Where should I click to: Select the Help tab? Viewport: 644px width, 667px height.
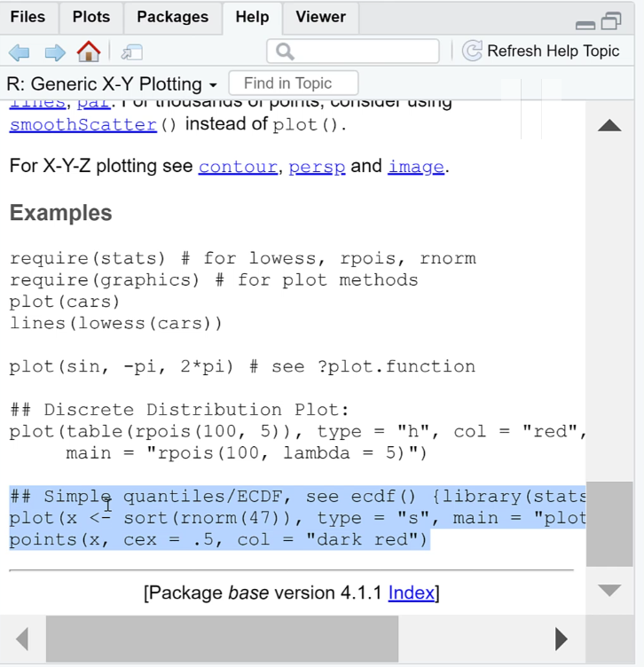(252, 17)
